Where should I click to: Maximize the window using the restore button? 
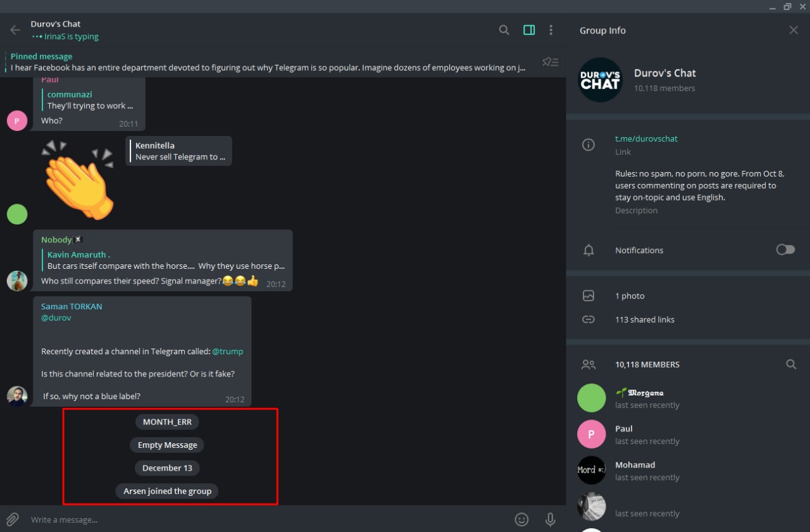tap(787, 6)
